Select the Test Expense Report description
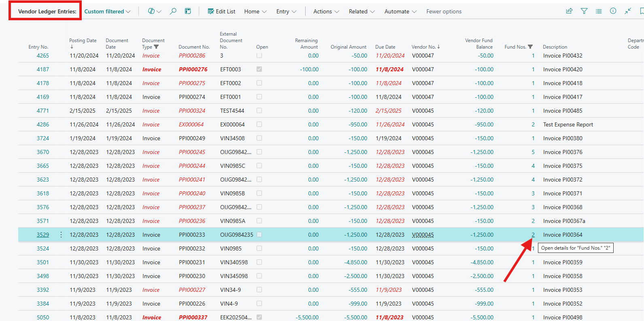The image size is (644, 321). click(568, 124)
